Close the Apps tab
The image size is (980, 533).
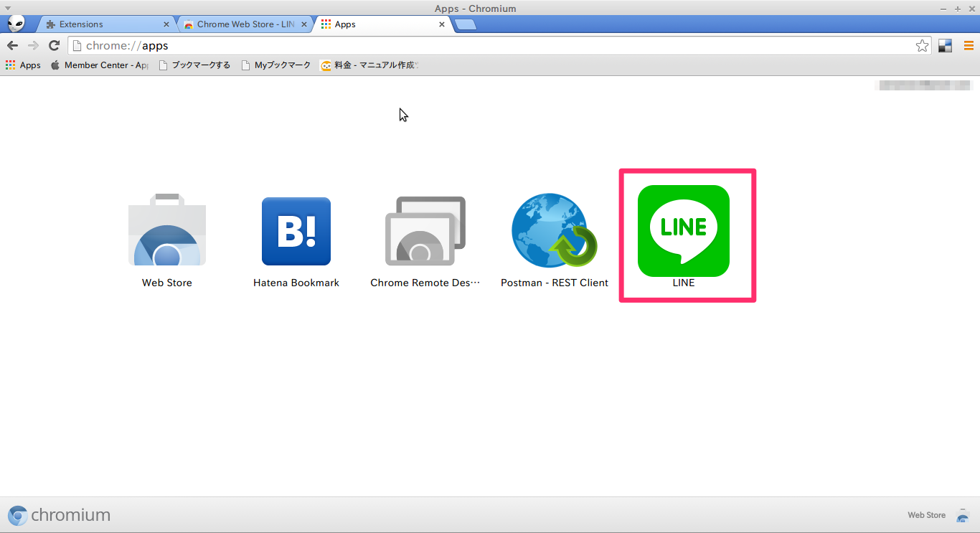click(442, 24)
